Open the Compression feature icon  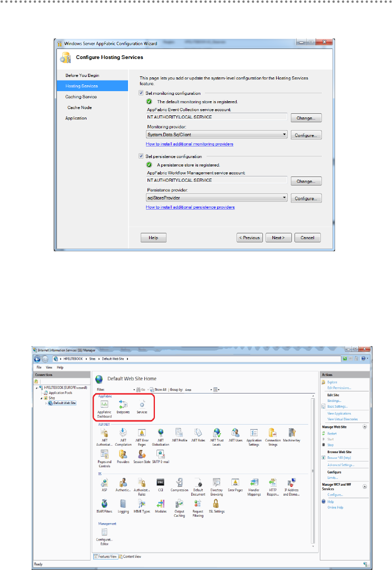(179, 485)
